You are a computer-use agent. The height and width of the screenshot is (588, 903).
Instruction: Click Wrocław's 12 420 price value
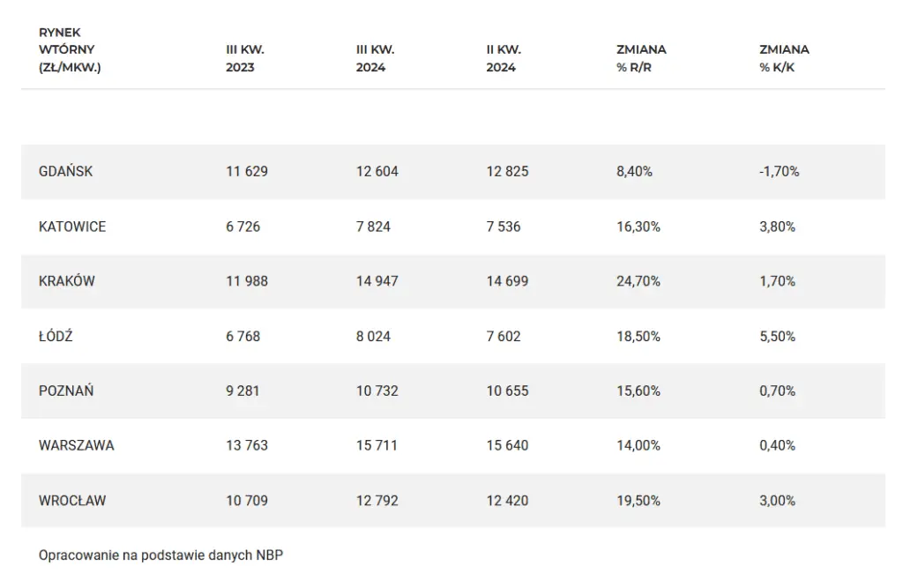tap(507, 500)
